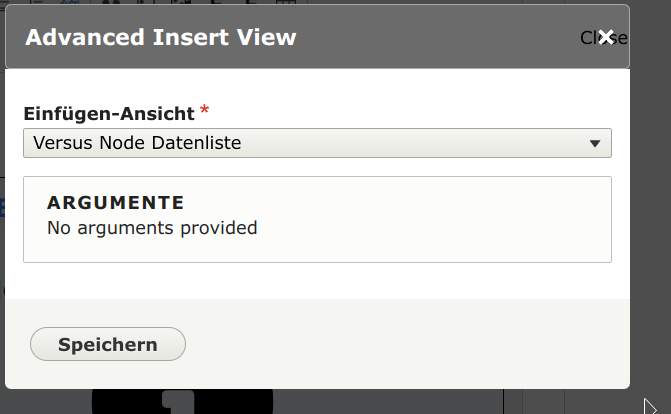Viewport: 671px width, 414px height.
Task: Click the dropdown arrow beside Versus Node Datenliste
Action: click(595, 143)
